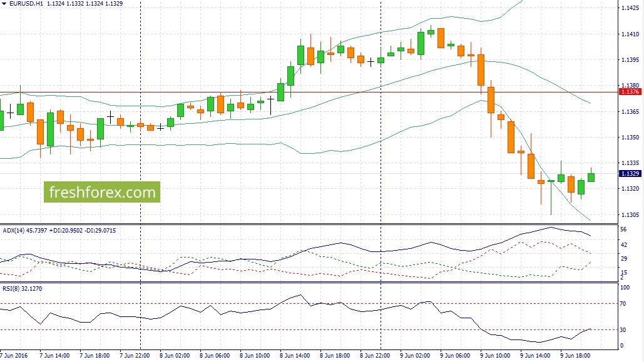Click the freshforex.com watermark logo
The width and height of the screenshot is (644, 362).
pyautogui.click(x=102, y=192)
